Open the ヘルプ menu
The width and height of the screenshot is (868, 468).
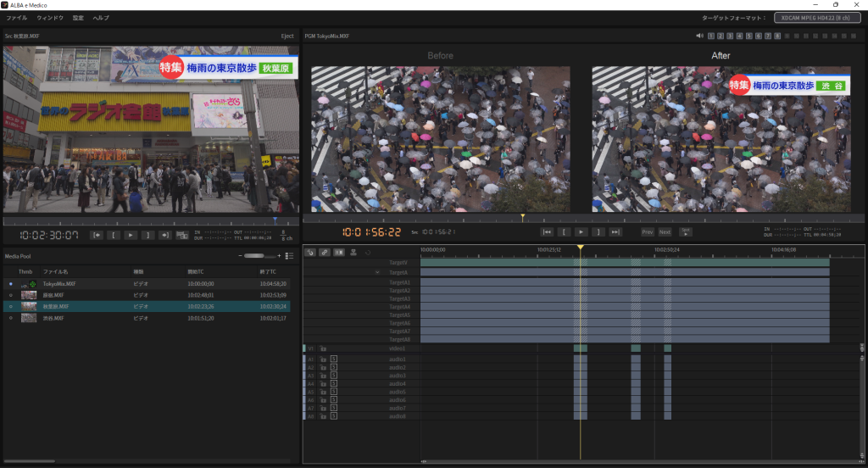[100, 17]
